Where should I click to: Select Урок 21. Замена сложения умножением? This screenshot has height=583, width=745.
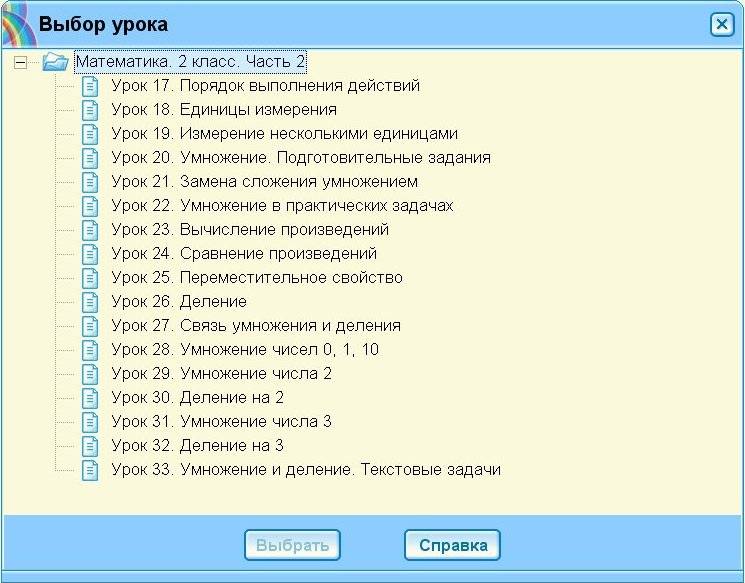pyautogui.click(x=265, y=182)
